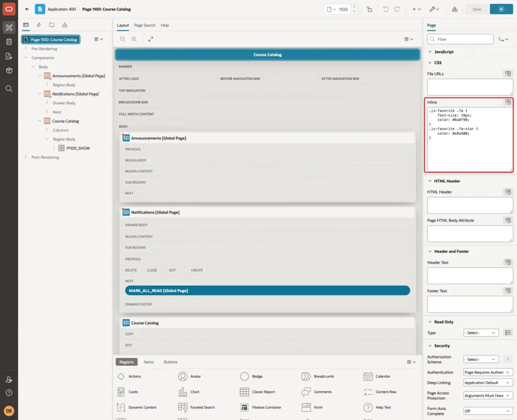Viewport: 517px width, 420px height.
Task: Open the Read Only Type select list
Action: click(481, 333)
